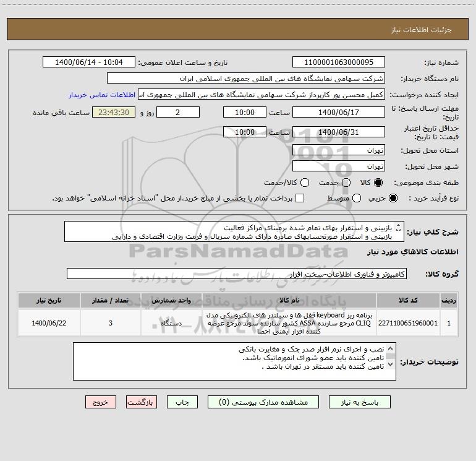Click up arrow of توضیحات خریدار scrollbar
This screenshot has width=476, height=461.
click(x=391, y=348)
